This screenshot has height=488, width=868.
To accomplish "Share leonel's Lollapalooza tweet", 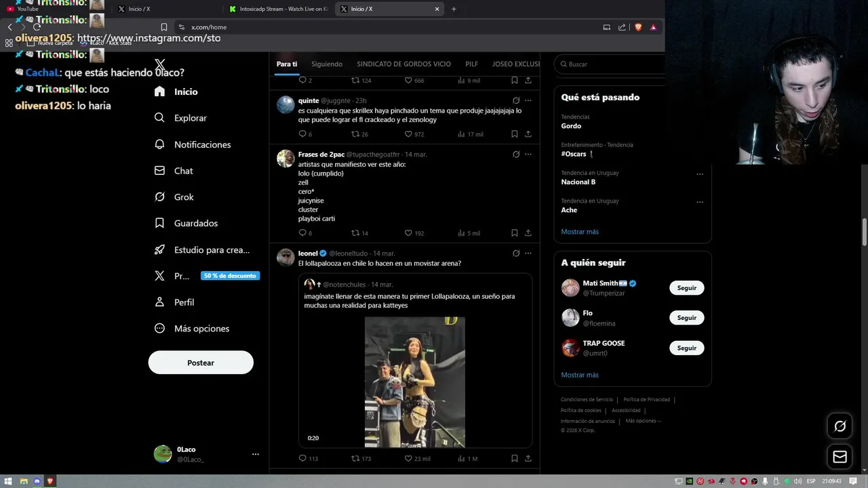I will tap(528, 459).
